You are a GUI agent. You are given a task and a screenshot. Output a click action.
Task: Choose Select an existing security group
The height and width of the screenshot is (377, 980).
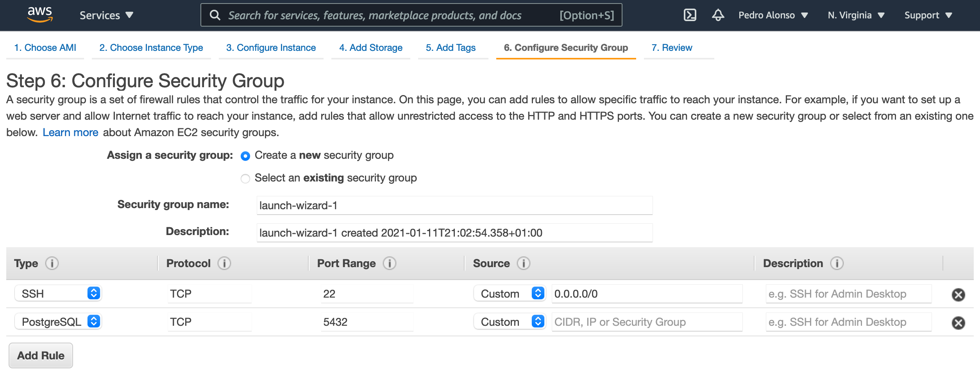pos(245,179)
